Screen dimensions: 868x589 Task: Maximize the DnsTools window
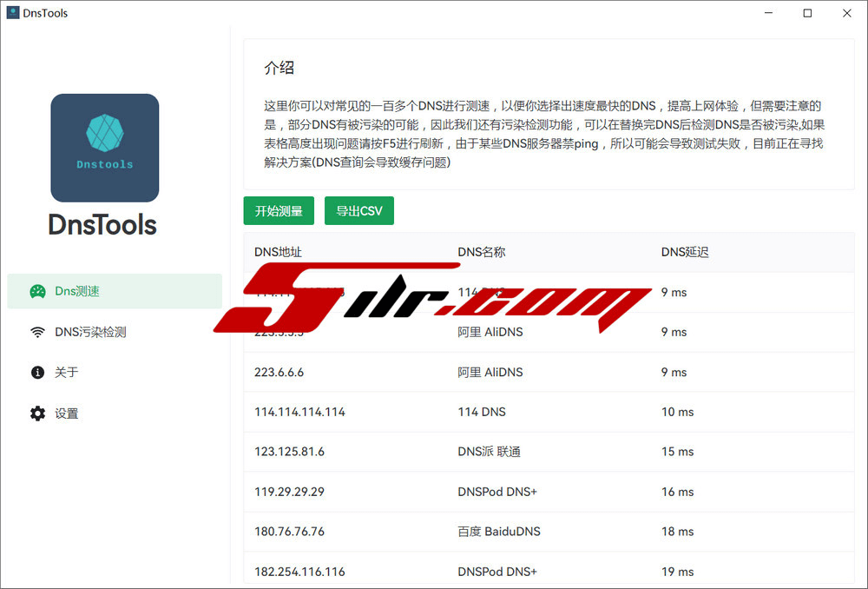point(807,13)
